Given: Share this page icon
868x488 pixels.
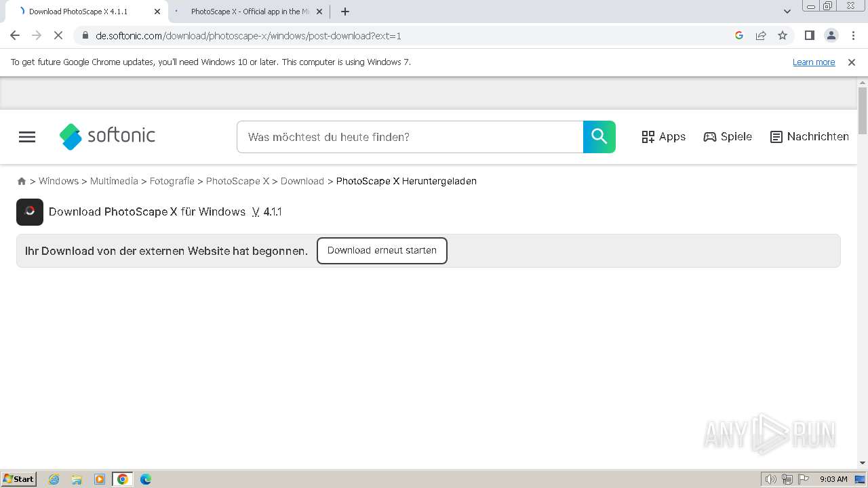Looking at the screenshot, I should point(761,36).
